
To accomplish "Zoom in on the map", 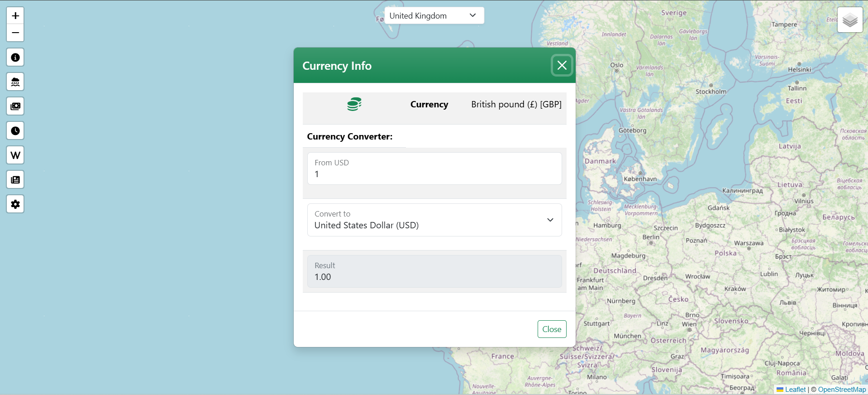I will point(15,16).
